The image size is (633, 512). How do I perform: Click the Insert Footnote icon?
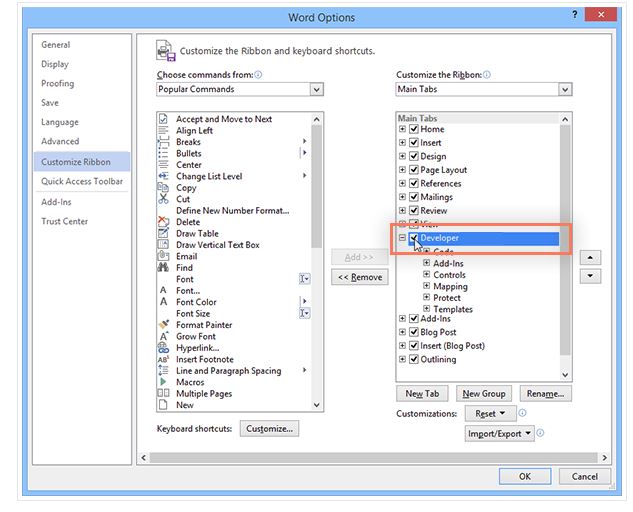[x=163, y=359]
